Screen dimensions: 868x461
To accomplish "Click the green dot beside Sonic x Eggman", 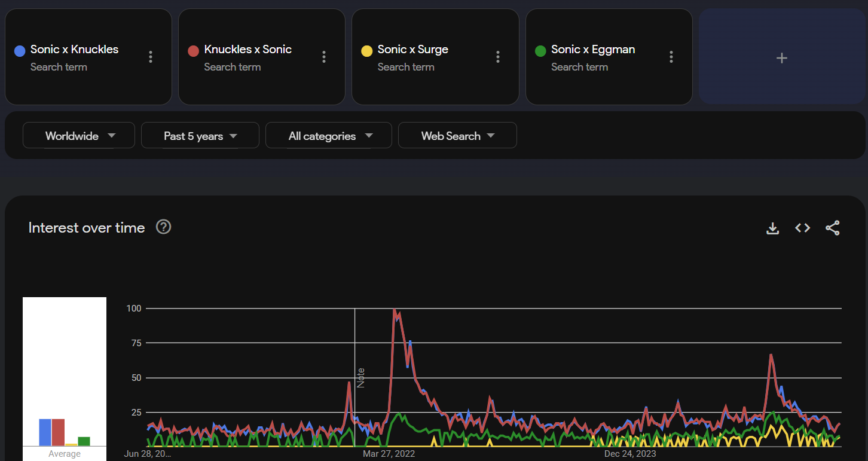I will click(540, 51).
